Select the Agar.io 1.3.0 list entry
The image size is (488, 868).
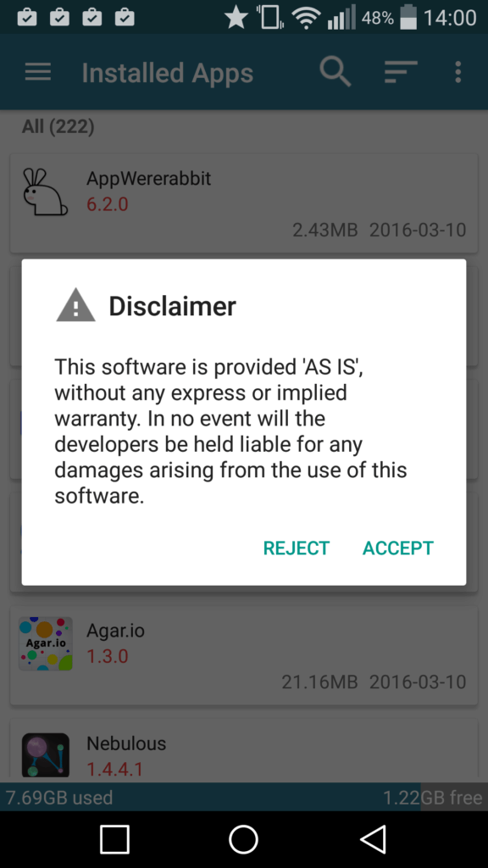pyautogui.click(x=244, y=655)
